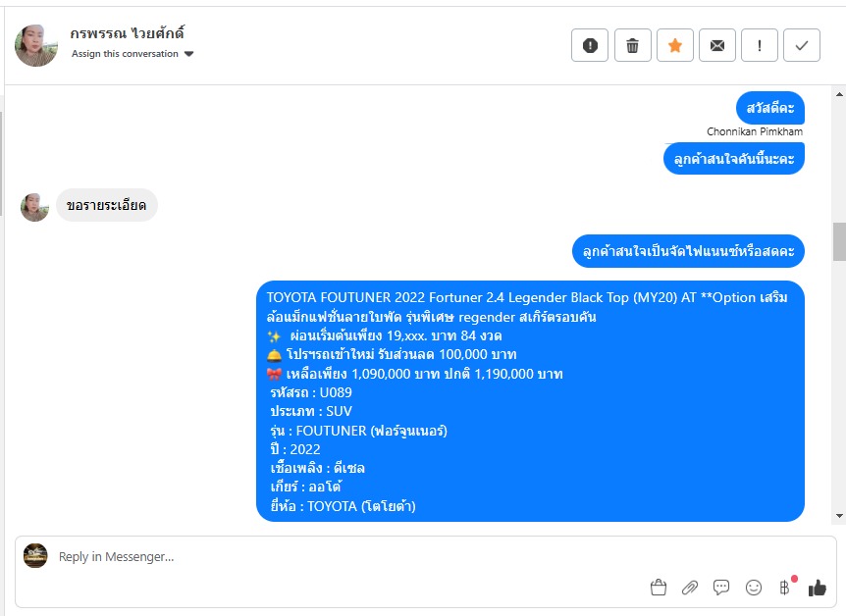Open saved replies speech bubble icon

(x=721, y=587)
